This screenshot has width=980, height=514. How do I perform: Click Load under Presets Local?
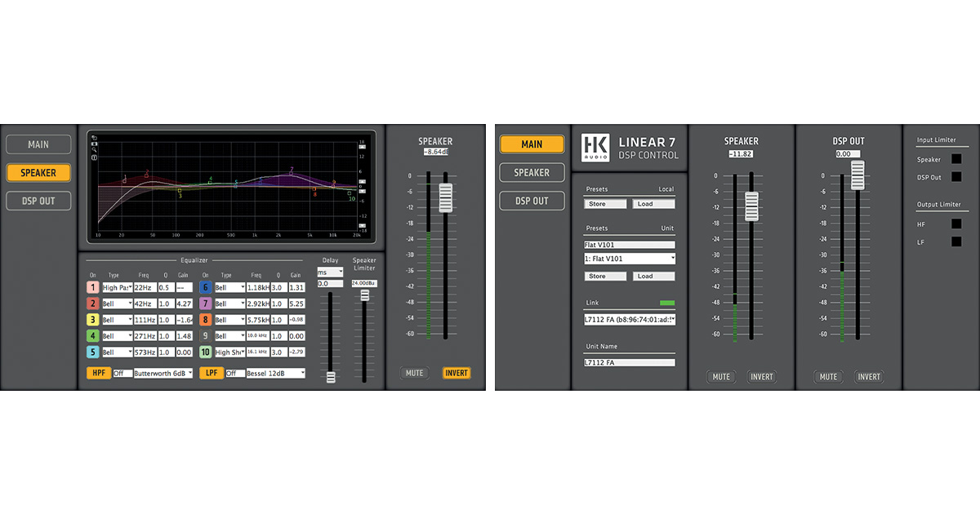[653, 204]
